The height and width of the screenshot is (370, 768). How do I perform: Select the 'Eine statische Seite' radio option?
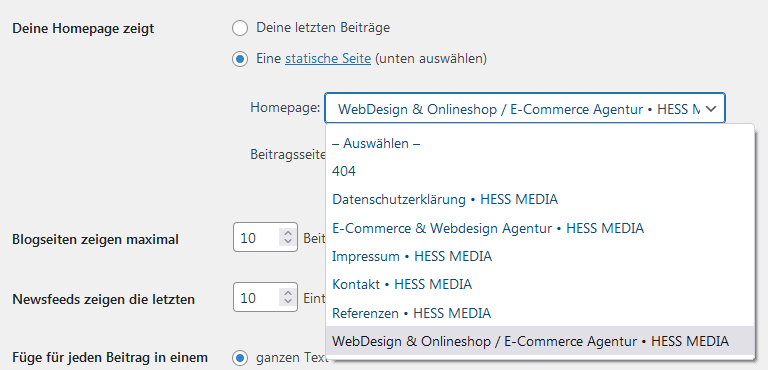click(240, 59)
